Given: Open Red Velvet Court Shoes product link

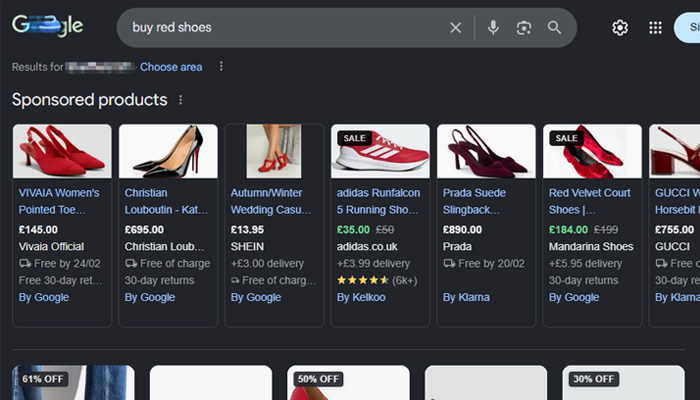Looking at the screenshot, I should coord(589,201).
